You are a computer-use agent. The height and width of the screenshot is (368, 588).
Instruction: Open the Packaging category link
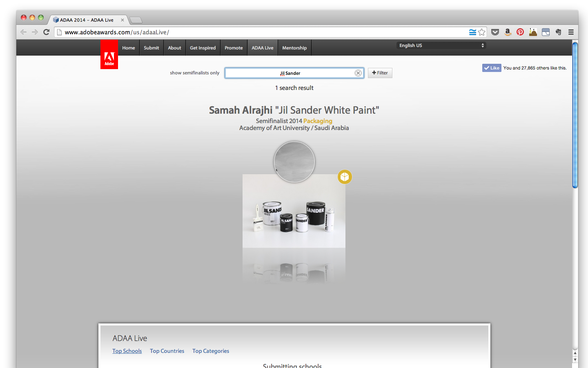tap(318, 121)
